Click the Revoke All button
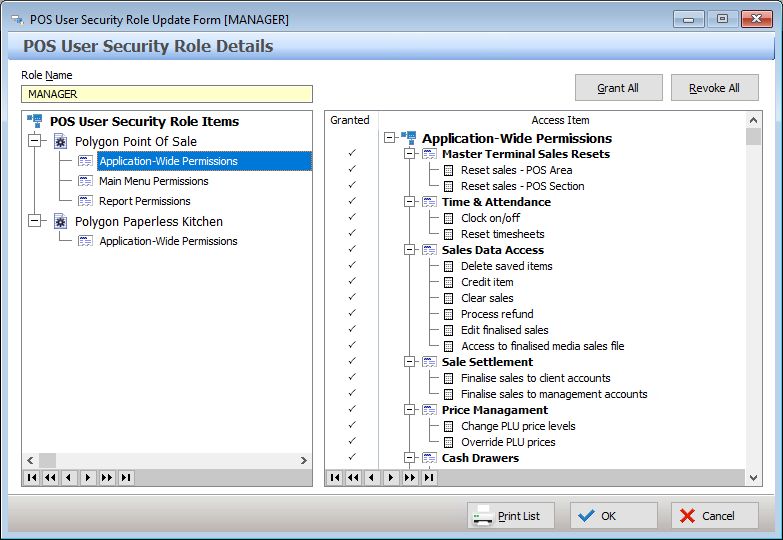The height and width of the screenshot is (540, 783). pos(715,88)
